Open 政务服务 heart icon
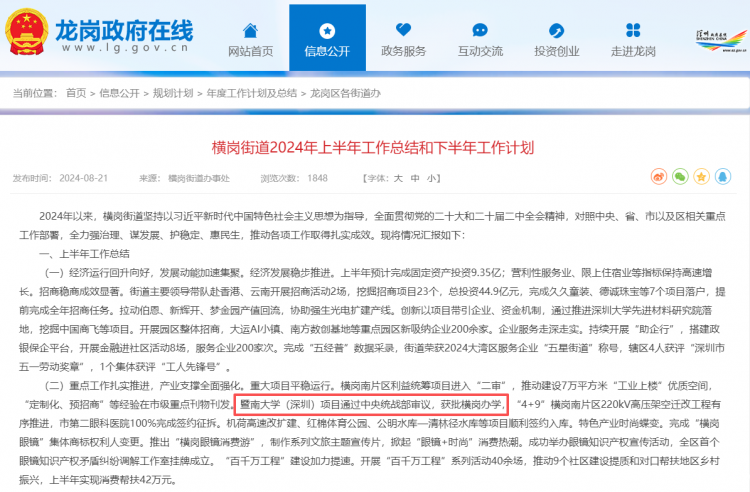 tap(403, 30)
